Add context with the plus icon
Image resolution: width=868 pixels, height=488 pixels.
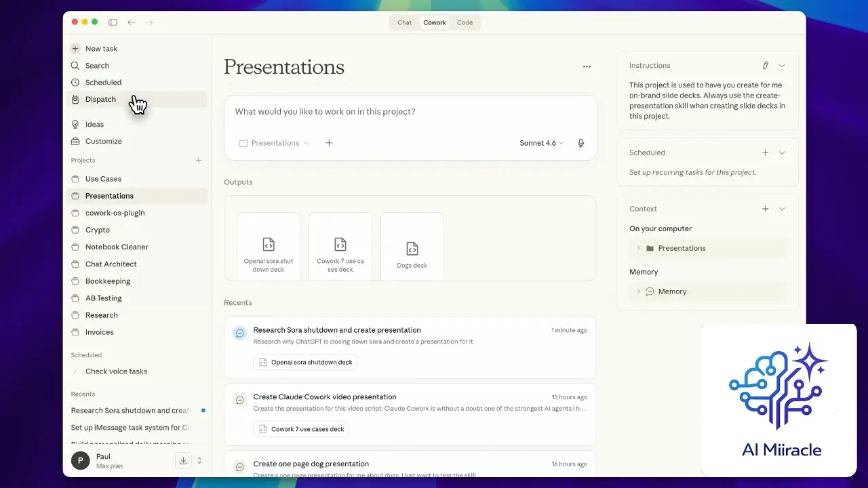pyautogui.click(x=766, y=209)
